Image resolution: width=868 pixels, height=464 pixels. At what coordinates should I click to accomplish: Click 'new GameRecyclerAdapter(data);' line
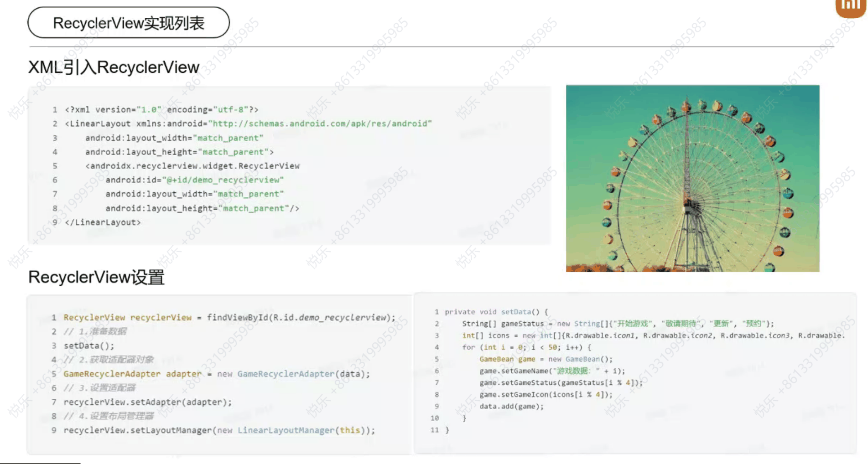click(x=217, y=374)
